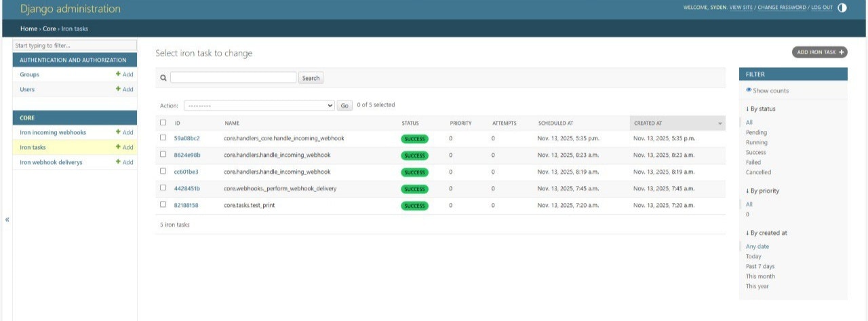Screen dimensions: 868x321
Task: Check the box for task 59a08bc2
Action: [163, 138]
